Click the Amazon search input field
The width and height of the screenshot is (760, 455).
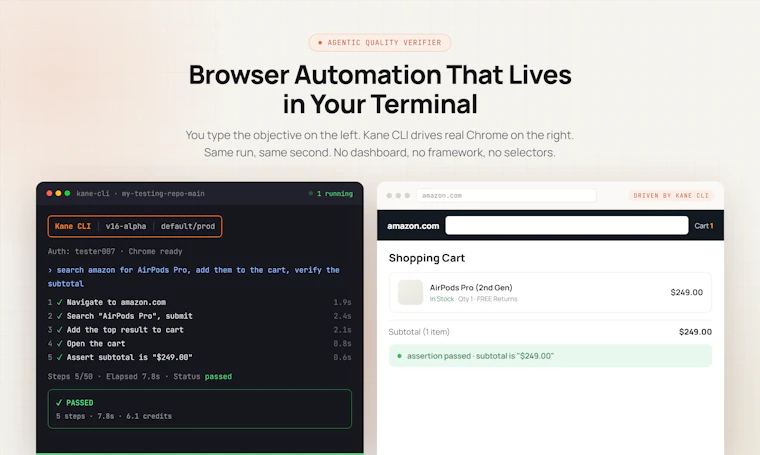567,225
